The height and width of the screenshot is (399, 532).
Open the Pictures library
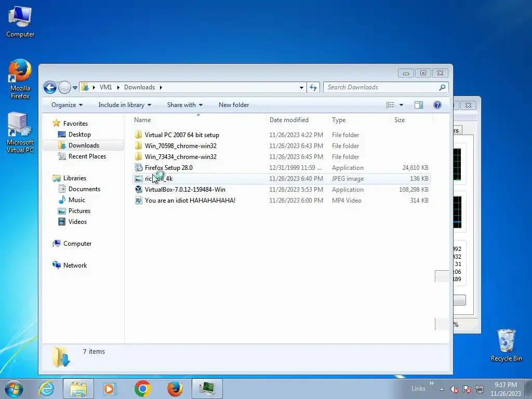(x=79, y=211)
